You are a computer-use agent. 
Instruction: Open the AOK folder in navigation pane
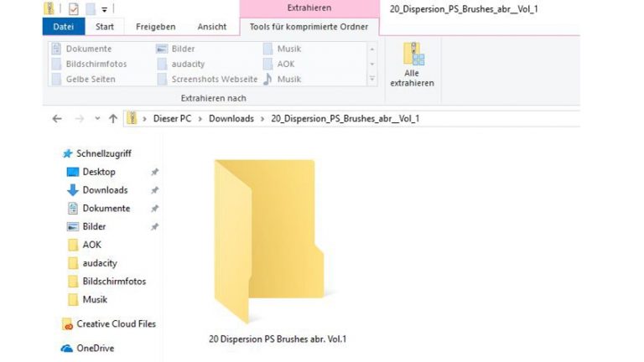tap(91, 245)
